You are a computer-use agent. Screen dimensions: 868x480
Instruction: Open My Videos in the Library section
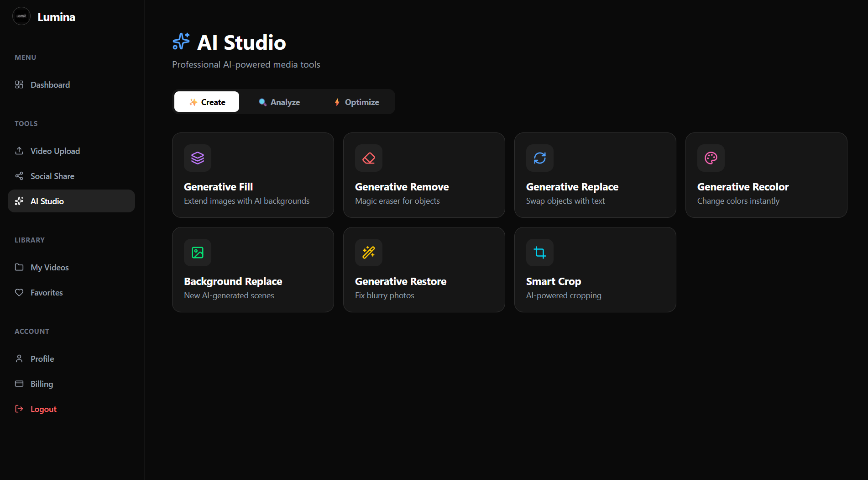point(49,267)
